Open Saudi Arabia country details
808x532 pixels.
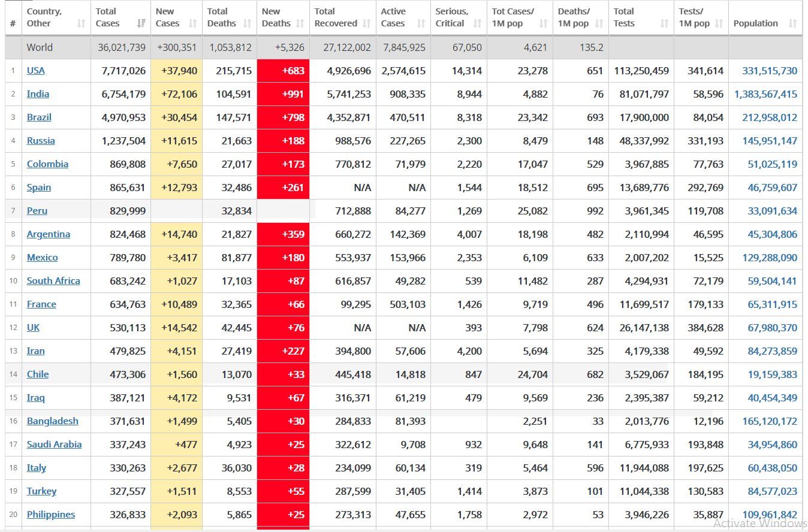(54, 445)
